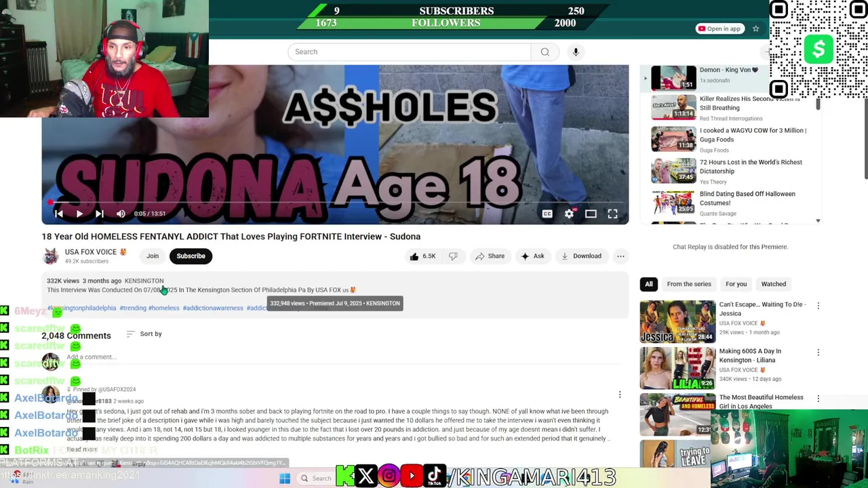Skip to the next video in player
The image size is (868, 488).
pyautogui.click(x=100, y=213)
